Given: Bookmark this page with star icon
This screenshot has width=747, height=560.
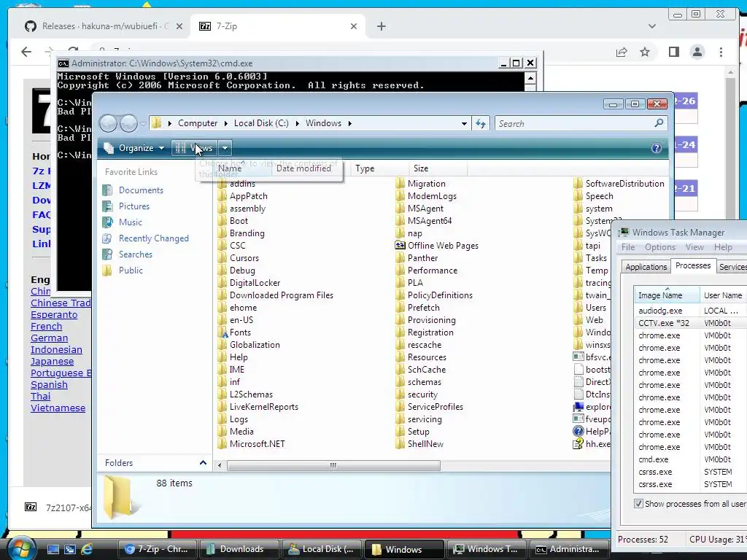Looking at the screenshot, I should [645, 52].
